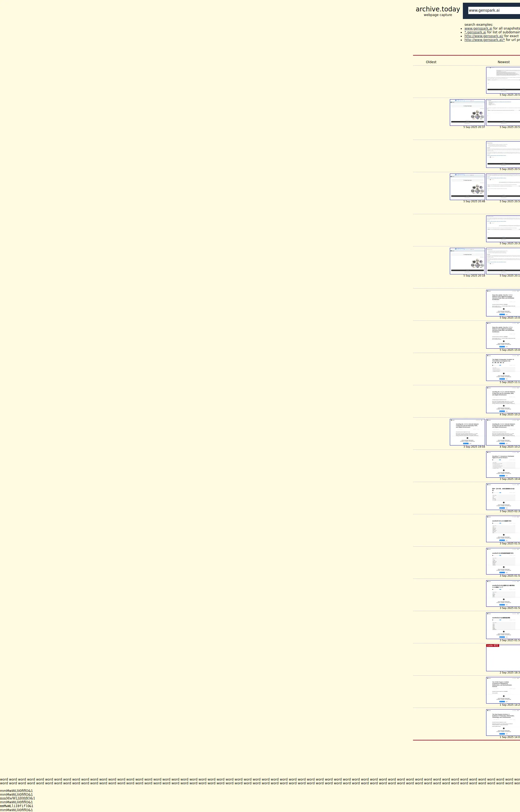Open snapshot thumbnail dated 5 Sep 2025 20:18
The height and width of the screenshot is (812, 520).
(467, 261)
